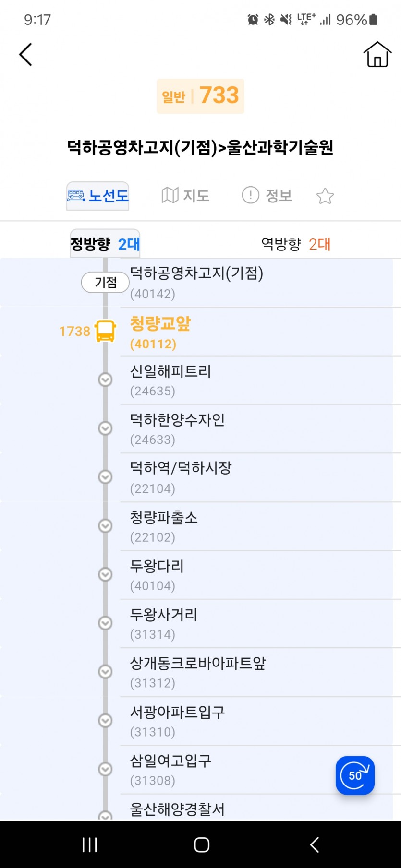Open the 지도 map tab
The image size is (401, 868).
pyautogui.click(x=185, y=196)
